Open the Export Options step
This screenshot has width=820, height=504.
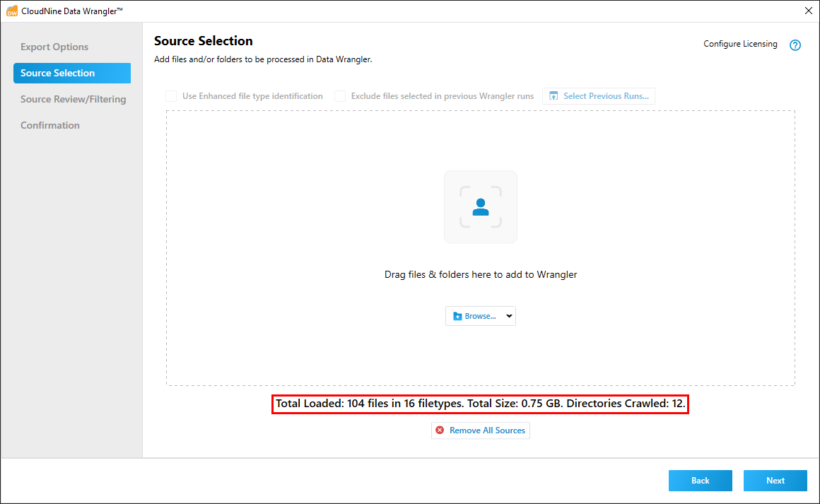[54, 47]
